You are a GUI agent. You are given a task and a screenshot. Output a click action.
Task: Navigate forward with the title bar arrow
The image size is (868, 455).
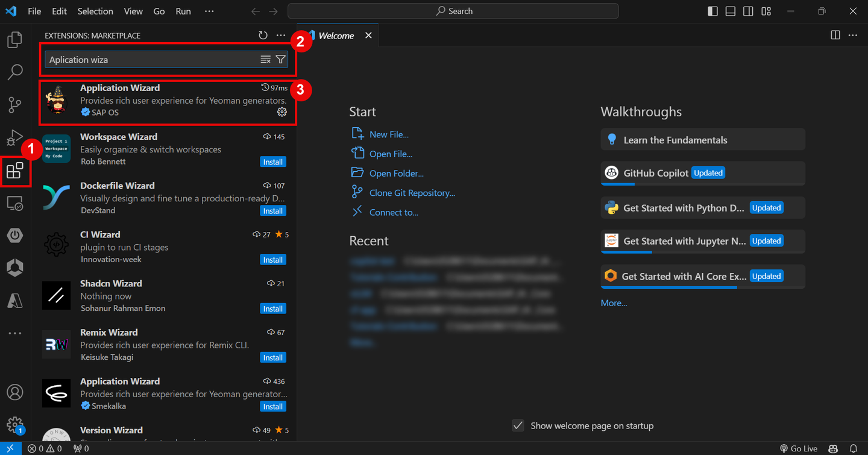coord(274,11)
